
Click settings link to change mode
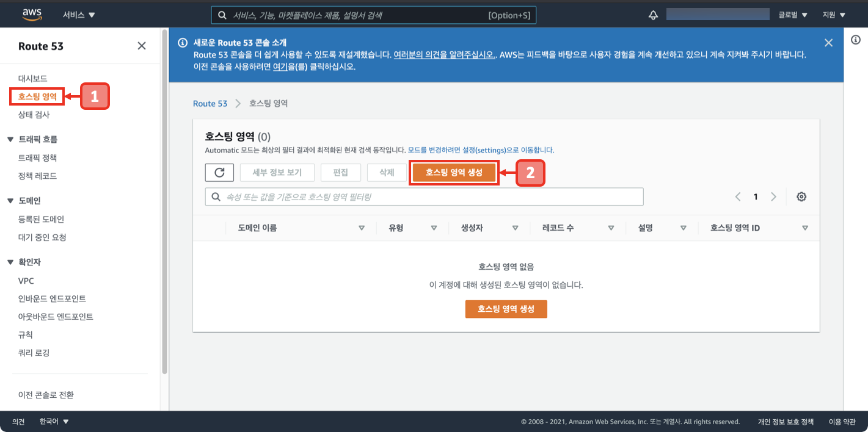pos(481,150)
